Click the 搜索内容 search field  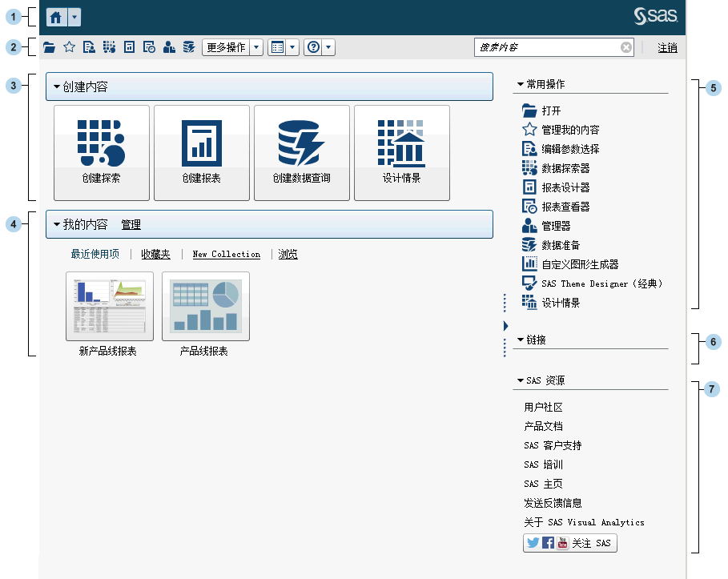tap(549, 48)
